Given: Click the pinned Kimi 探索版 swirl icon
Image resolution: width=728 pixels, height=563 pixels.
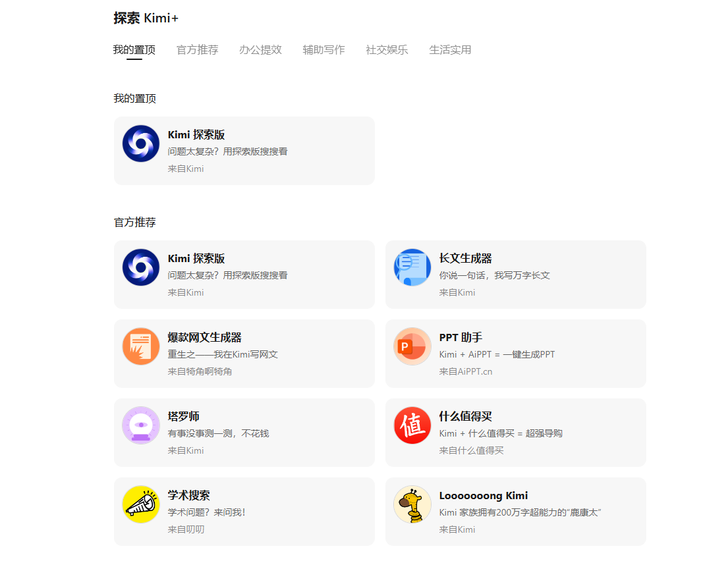Looking at the screenshot, I should click(141, 144).
